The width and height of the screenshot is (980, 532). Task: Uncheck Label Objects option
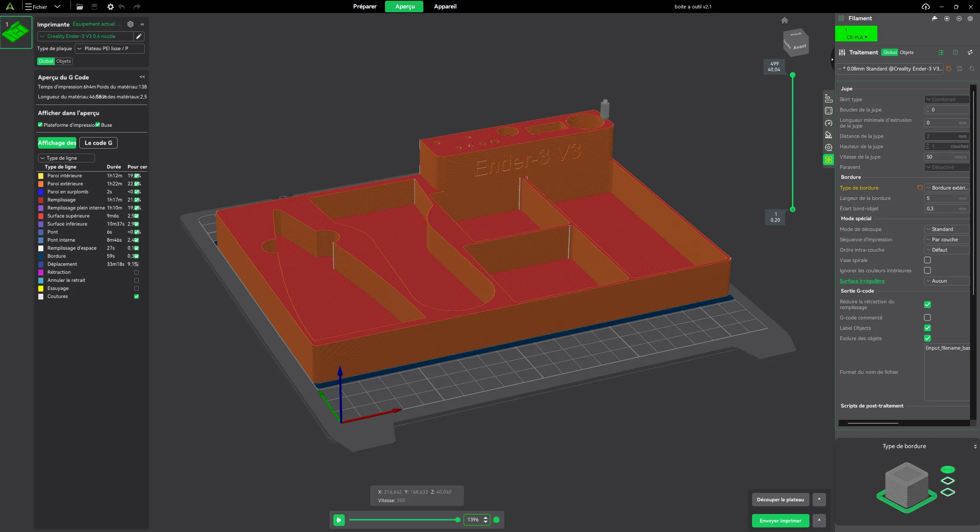[928, 328]
